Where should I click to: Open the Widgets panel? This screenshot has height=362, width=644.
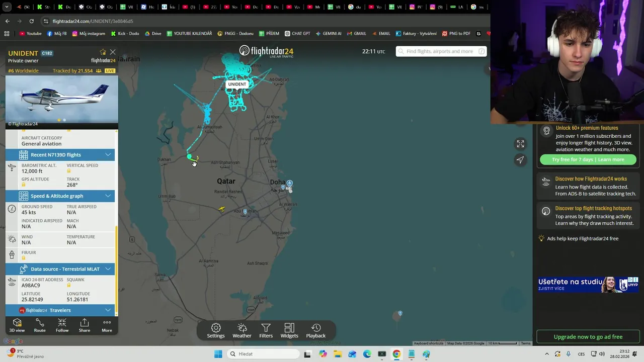[289, 331]
